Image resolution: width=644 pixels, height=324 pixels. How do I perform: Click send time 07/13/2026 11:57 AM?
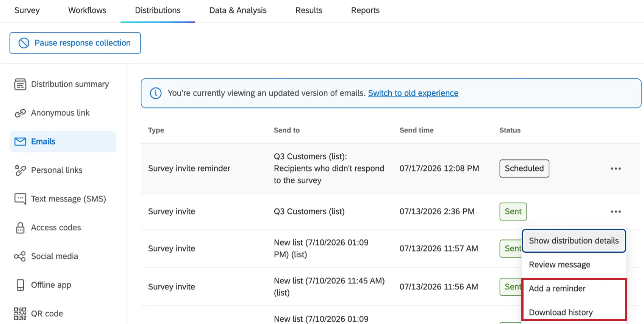point(439,249)
